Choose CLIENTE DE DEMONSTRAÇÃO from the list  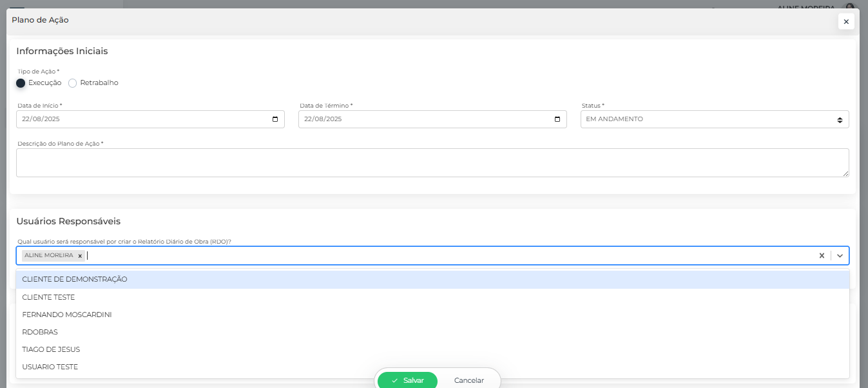(x=75, y=280)
